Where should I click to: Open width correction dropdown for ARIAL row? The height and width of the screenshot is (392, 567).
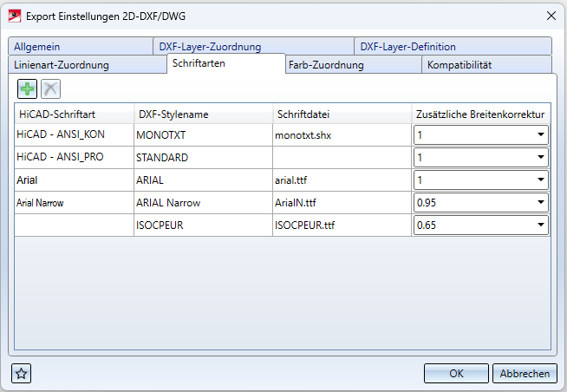click(x=540, y=180)
